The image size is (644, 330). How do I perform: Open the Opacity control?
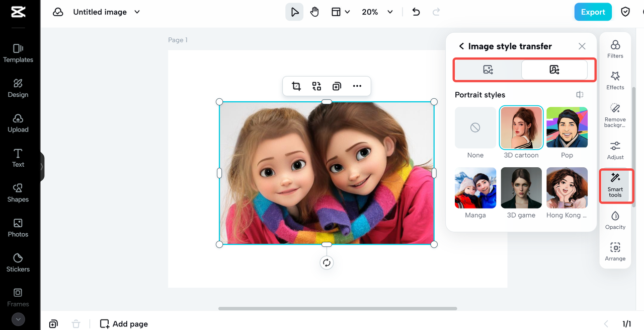[x=615, y=221]
